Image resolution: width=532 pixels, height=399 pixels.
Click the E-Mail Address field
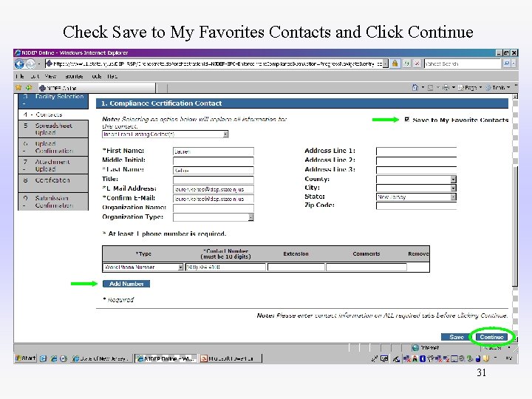[214, 189]
